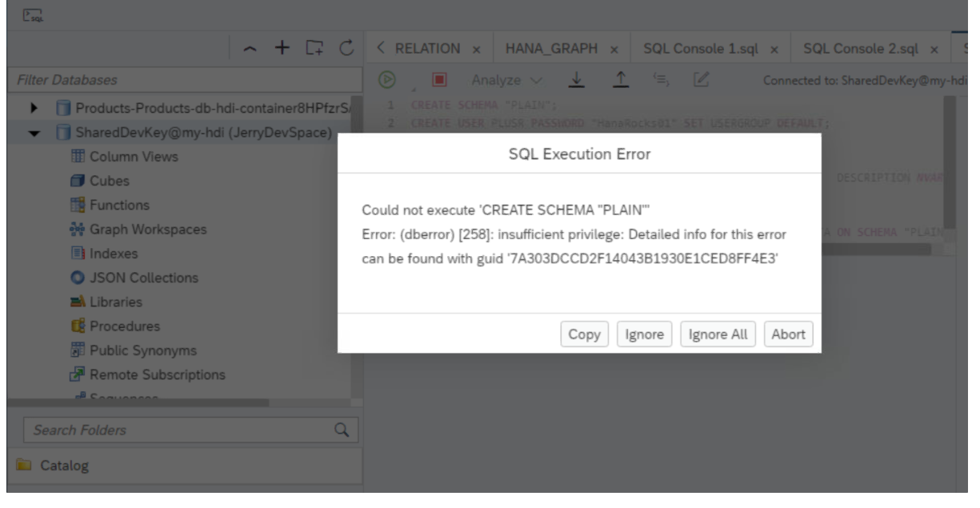
Task: Switch to the HANA_GRAPH tab
Action: (550, 50)
